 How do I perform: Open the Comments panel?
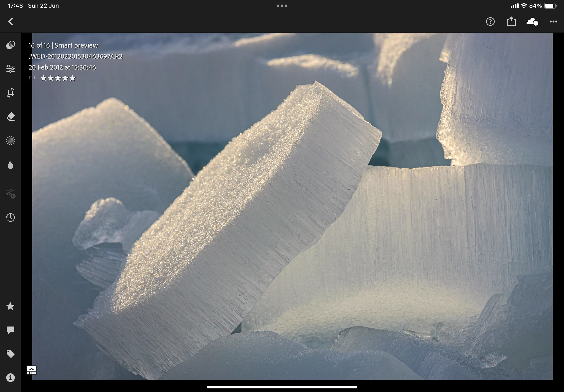10,330
